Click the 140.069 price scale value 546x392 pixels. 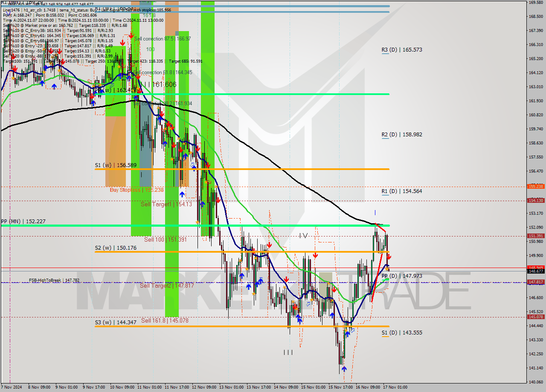(536, 382)
